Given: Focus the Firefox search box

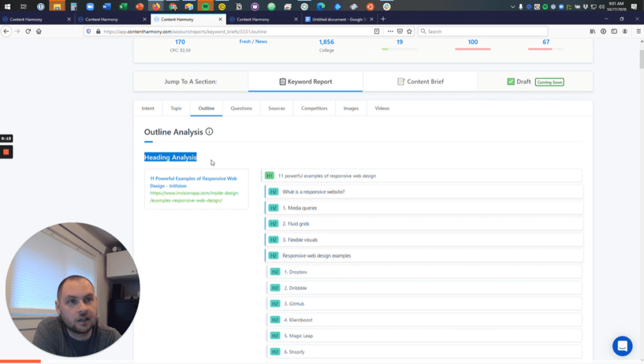Looking at the screenshot, I should (482, 31).
